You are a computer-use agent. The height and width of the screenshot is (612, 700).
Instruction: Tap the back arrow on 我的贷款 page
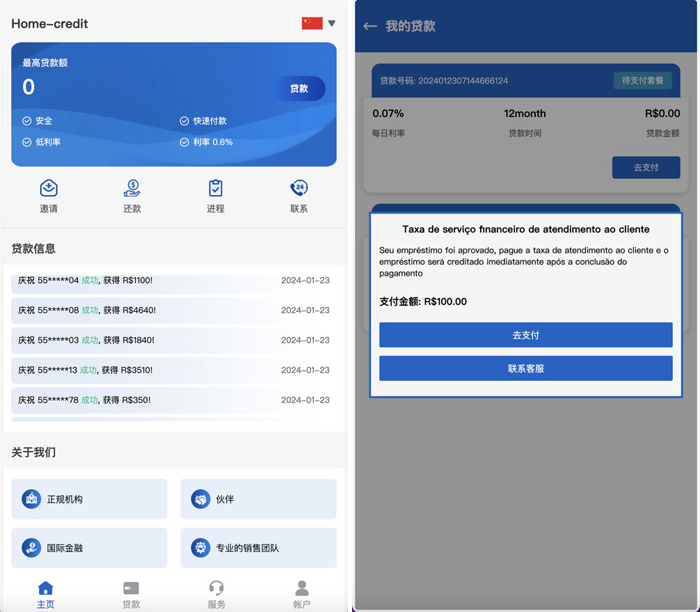[369, 27]
